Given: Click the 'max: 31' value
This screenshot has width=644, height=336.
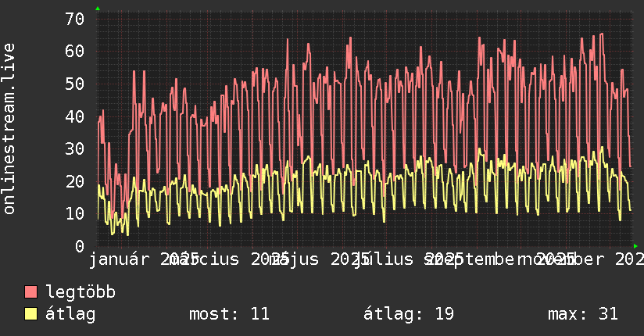Looking at the screenshot, I should (x=583, y=314).
